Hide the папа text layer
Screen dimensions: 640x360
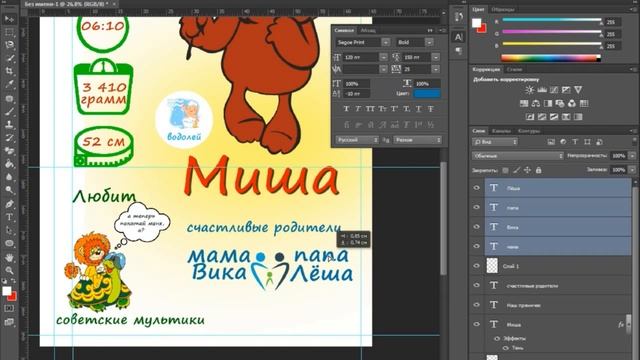476,207
